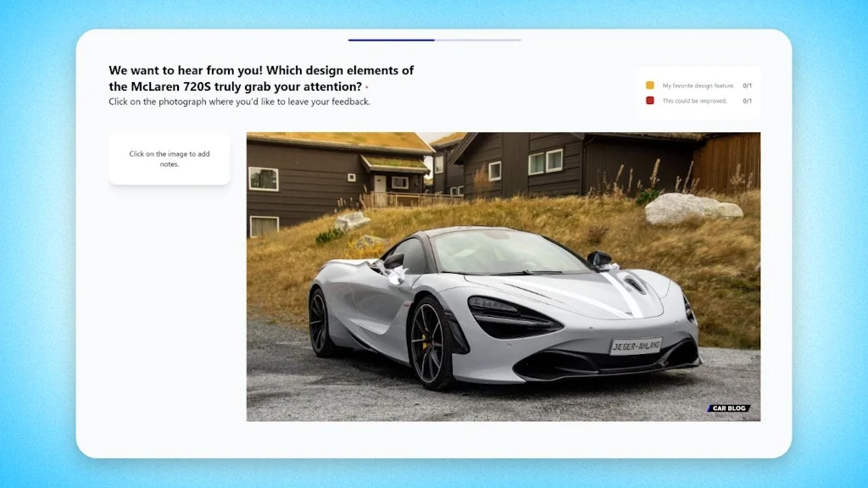Viewport: 868px width, 488px height.
Task: Click the CAR BLOG watermark badge
Action: [727, 408]
